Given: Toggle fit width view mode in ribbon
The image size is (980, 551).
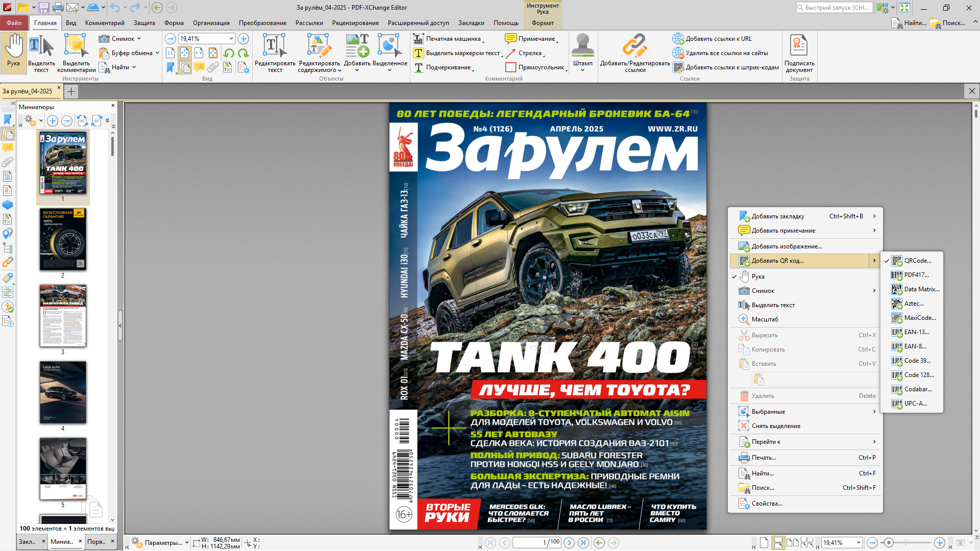Looking at the screenshot, I should 199,53.
